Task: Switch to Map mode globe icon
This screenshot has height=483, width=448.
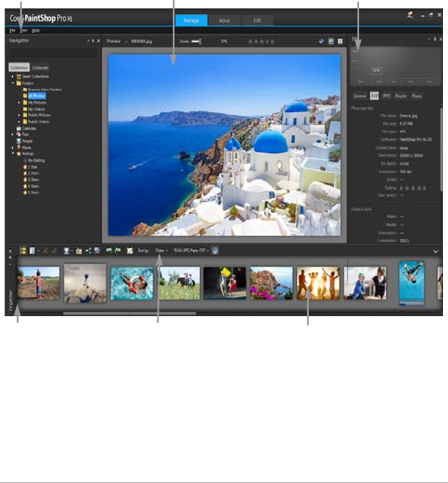Action: pos(321,41)
